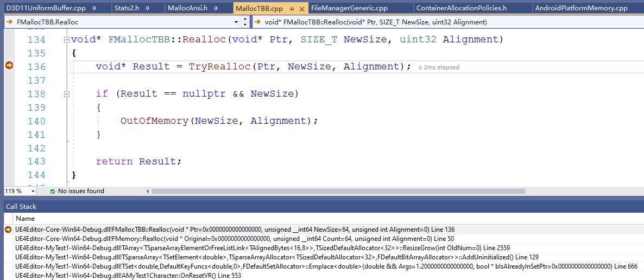Click OutOfMemory call on line 140
The height and width of the screenshot is (280, 644).
pyautogui.click(x=154, y=121)
